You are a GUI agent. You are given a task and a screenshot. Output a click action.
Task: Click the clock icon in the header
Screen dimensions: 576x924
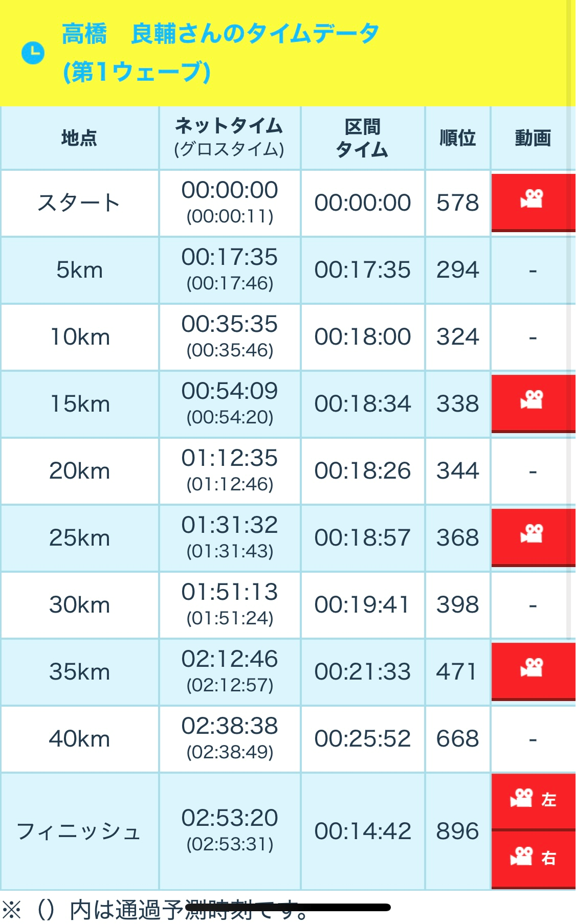pyautogui.click(x=33, y=53)
